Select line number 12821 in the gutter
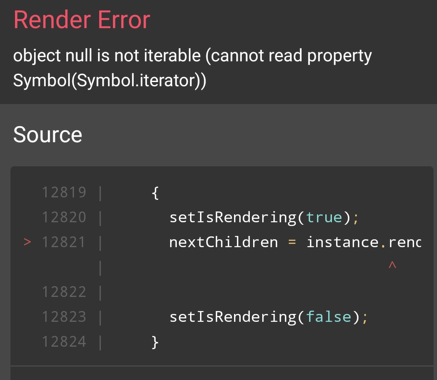This screenshot has width=437, height=380. (64, 242)
